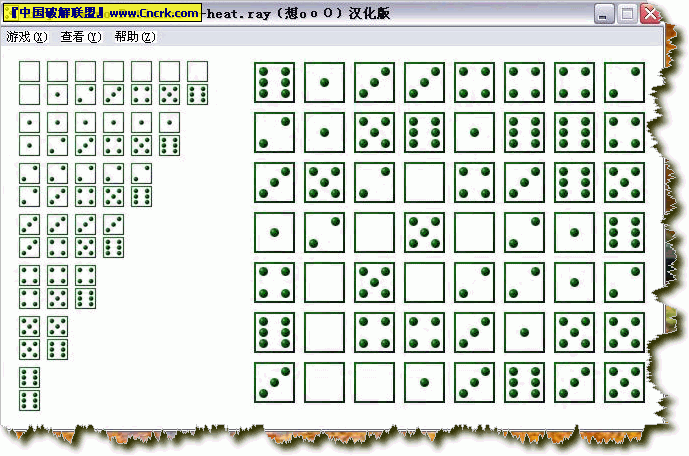Choose the four-six domino in the palette

[x=86, y=287]
